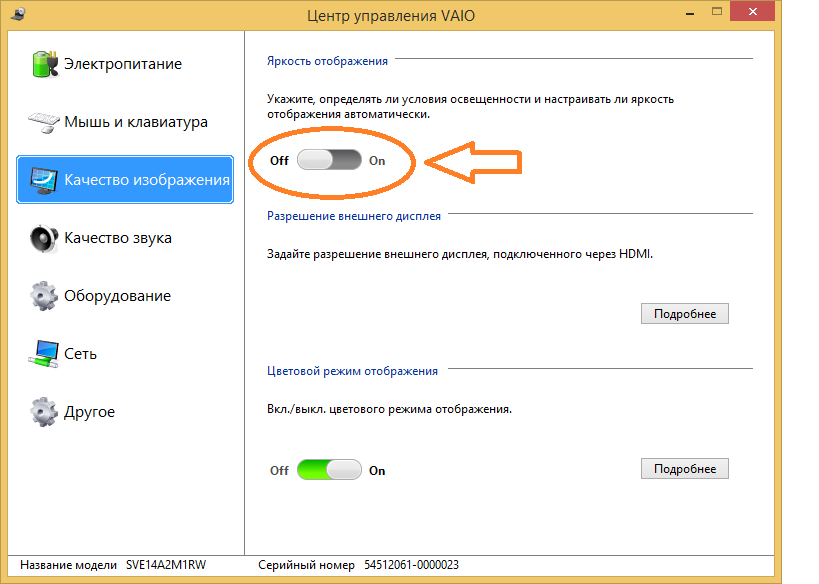Switch to Мышь и клавиатура section
The image size is (819, 584).
[125, 122]
